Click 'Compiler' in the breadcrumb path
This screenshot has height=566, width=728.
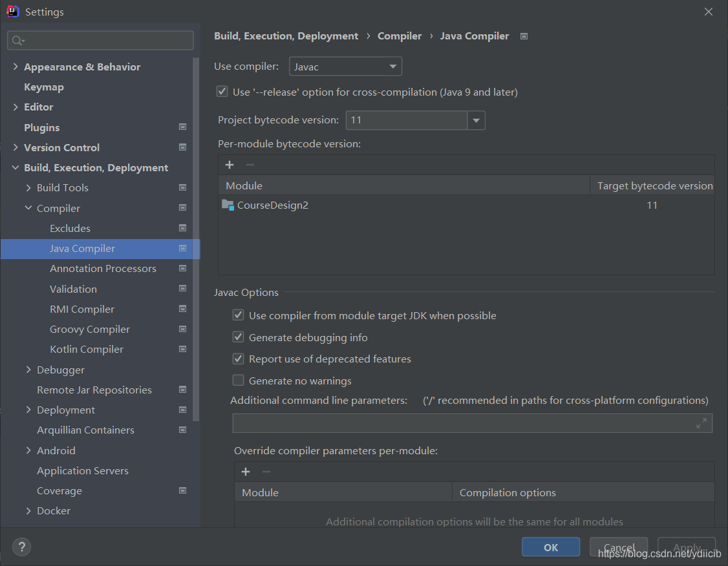click(400, 36)
